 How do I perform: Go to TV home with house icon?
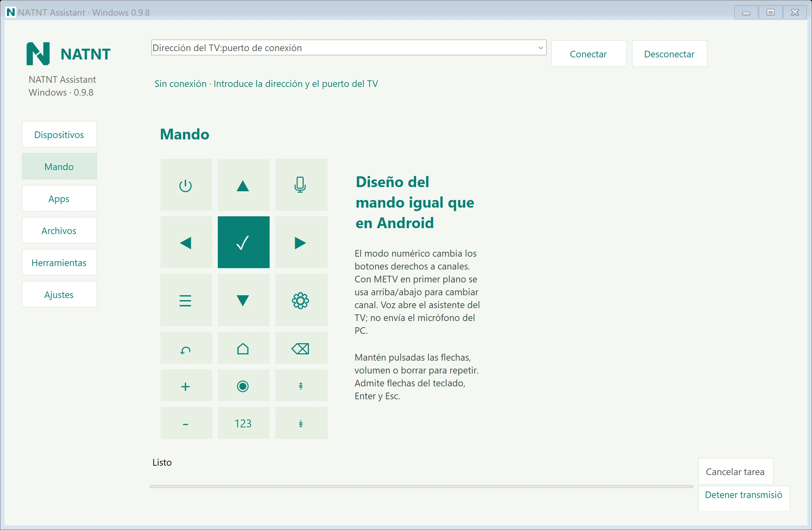[x=244, y=348]
